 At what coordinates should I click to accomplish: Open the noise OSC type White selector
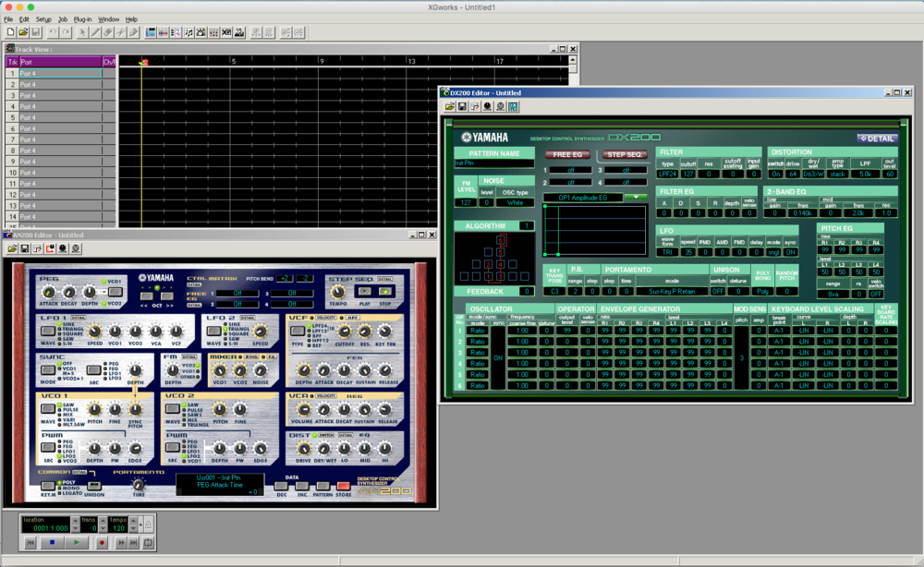(514, 201)
